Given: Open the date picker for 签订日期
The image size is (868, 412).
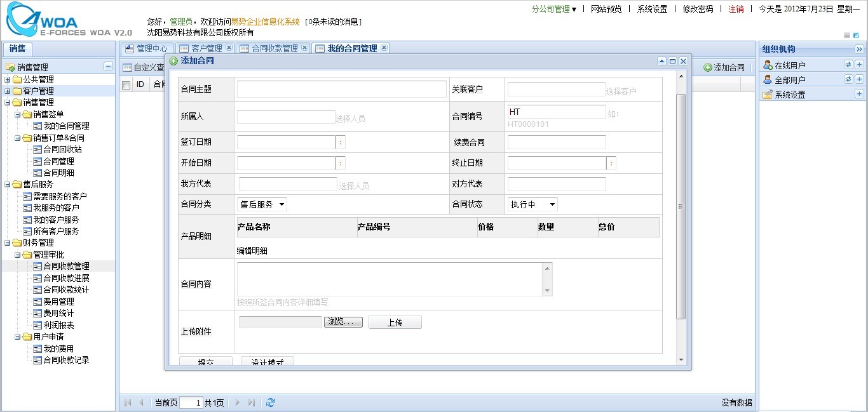Looking at the screenshot, I should [341, 142].
